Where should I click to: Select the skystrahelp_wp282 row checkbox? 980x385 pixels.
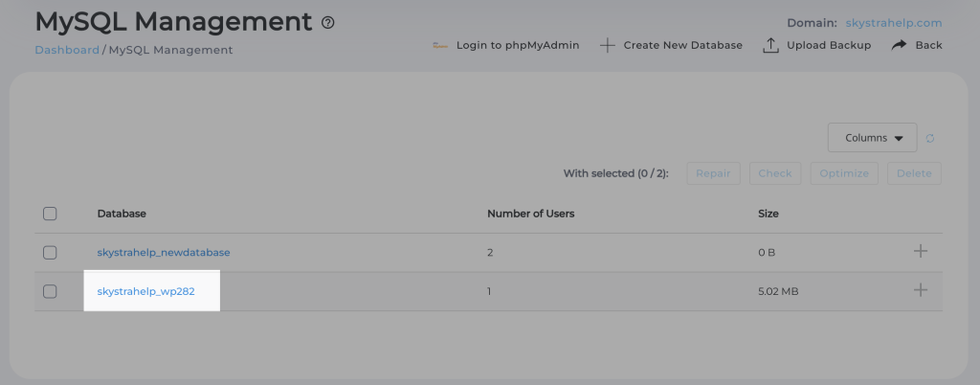coord(50,291)
